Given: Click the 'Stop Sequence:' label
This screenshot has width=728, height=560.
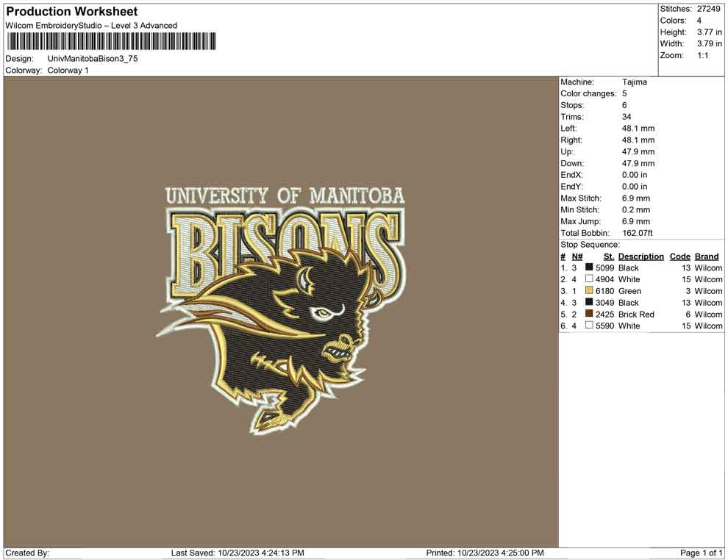Looking at the screenshot, I should click(x=590, y=245).
